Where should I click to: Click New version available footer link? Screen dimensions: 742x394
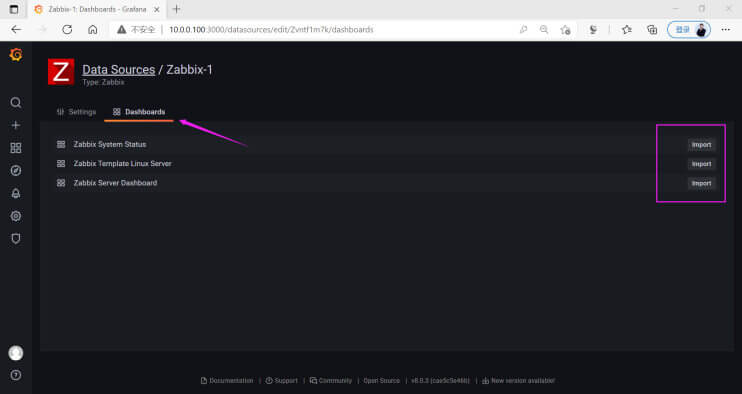518,380
